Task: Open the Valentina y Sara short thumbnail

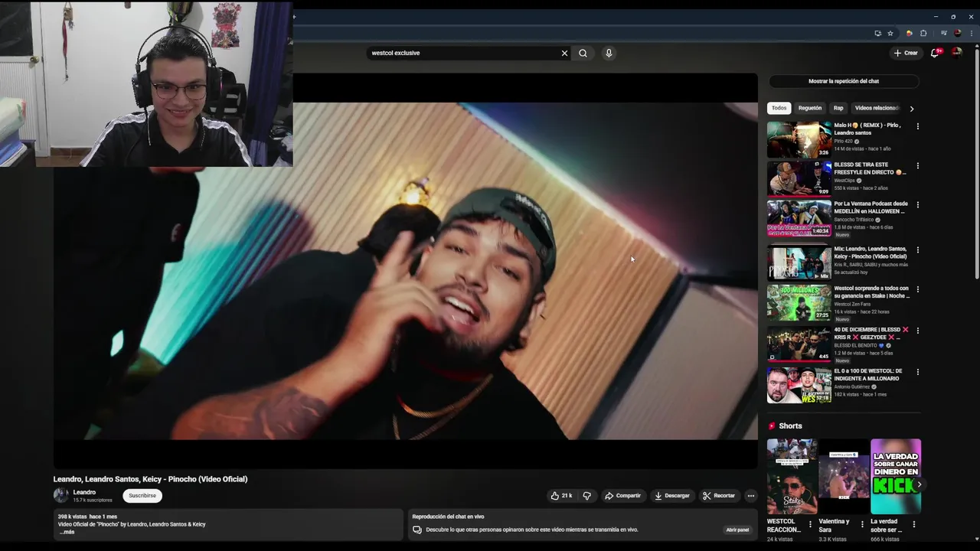Action: click(x=844, y=476)
